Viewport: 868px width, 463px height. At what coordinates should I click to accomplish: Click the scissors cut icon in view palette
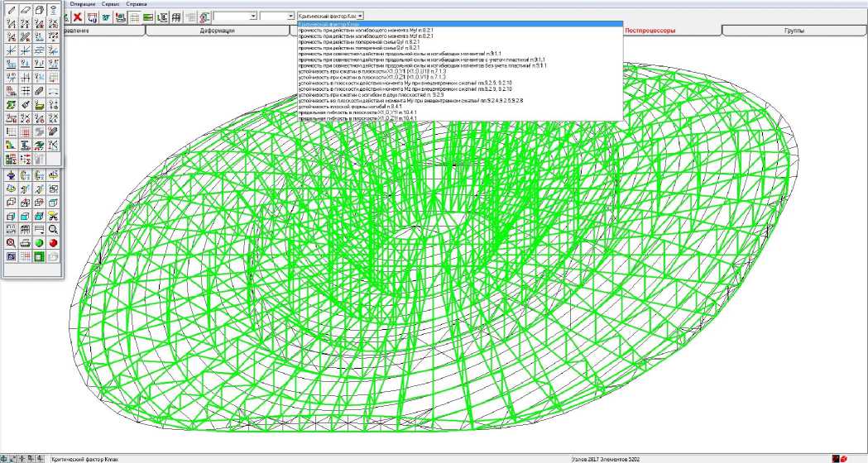pos(53,216)
